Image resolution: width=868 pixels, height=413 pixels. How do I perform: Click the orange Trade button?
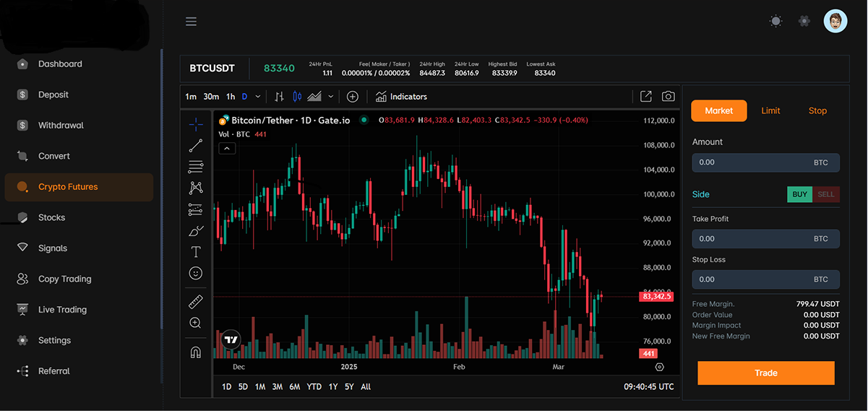765,373
